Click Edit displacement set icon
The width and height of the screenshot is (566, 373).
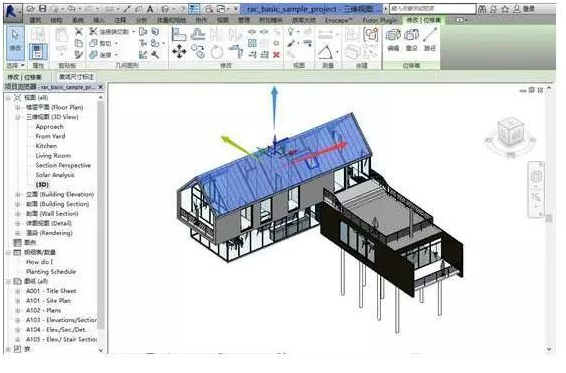point(393,39)
